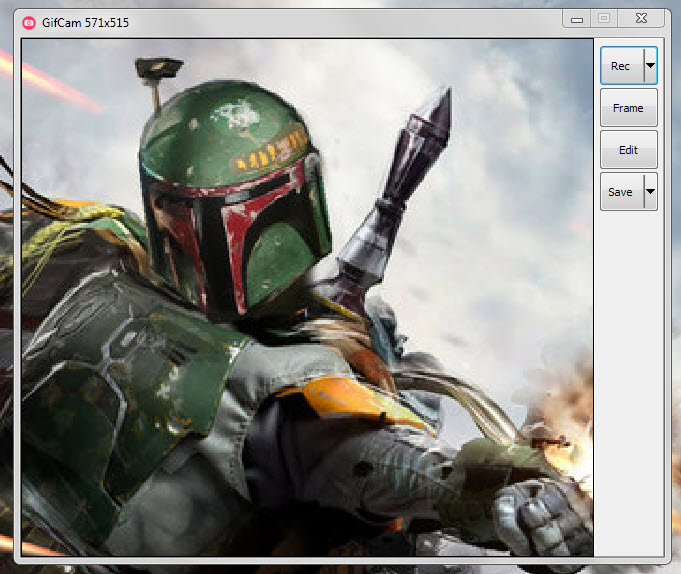Expand the Save options dropdown arrow
The image size is (681, 574).
tap(651, 191)
